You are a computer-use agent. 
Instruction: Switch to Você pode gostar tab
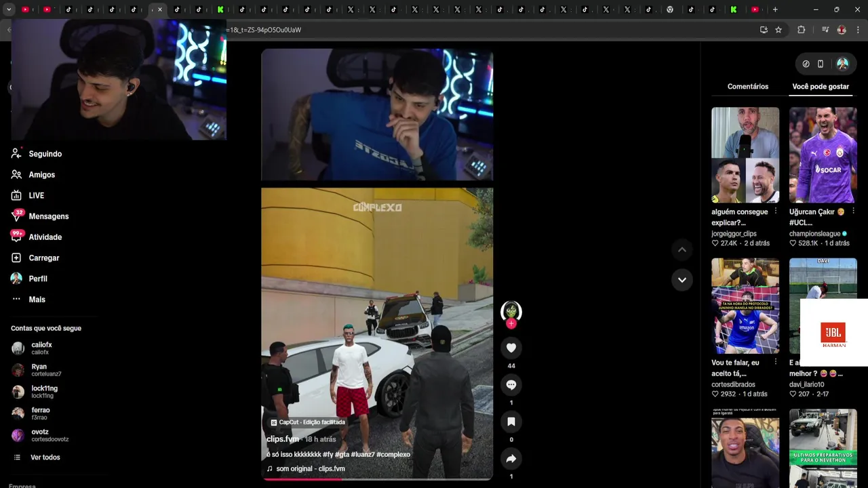point(821,87)
